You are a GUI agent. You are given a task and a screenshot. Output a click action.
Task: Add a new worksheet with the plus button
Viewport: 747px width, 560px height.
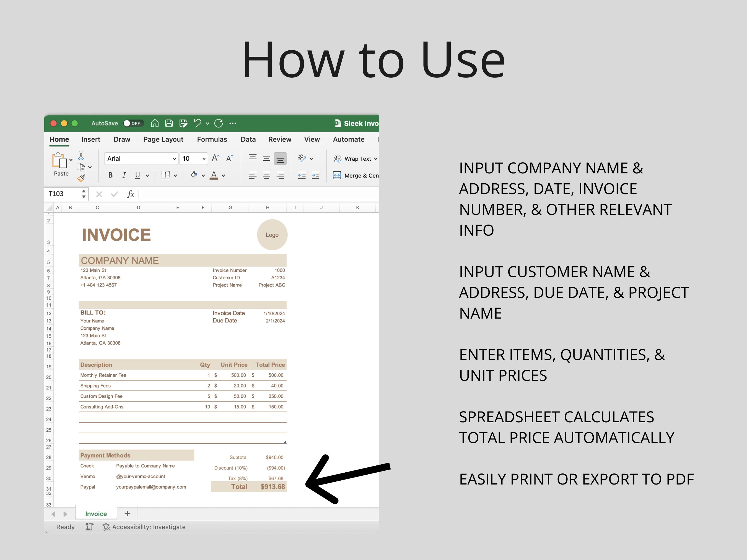click(127, 514)
